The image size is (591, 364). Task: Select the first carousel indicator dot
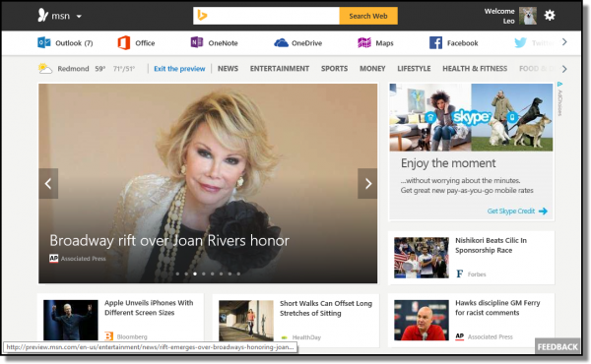click(177, 273)
